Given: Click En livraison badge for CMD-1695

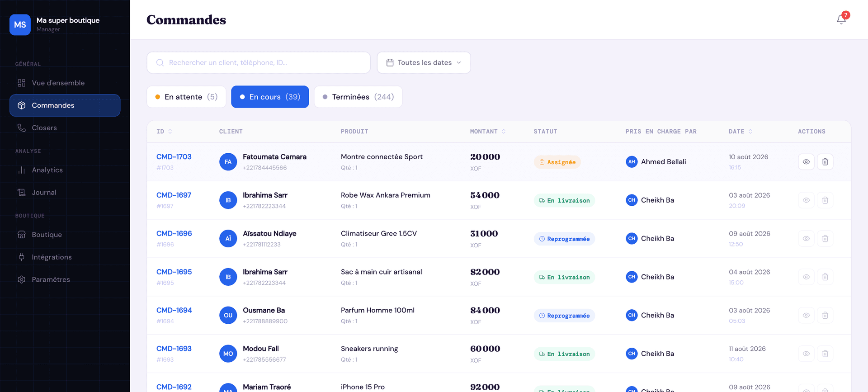Looking at the screenshot, I should pos(564,278).
